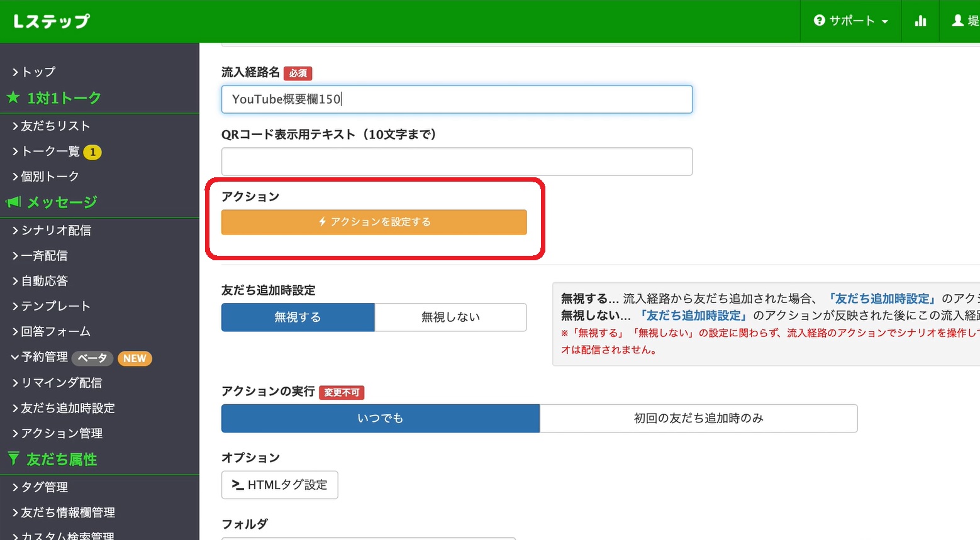The width and height of the screenshot is (980, 540).
Task: Click the star icon beside 1対1トーク
Action: [x=13, y=97]
